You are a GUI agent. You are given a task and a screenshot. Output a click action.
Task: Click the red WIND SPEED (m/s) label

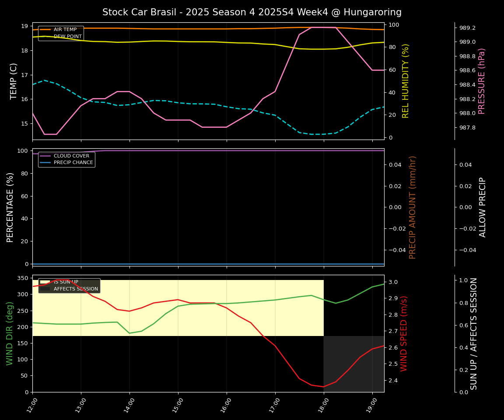click(404, 333)
